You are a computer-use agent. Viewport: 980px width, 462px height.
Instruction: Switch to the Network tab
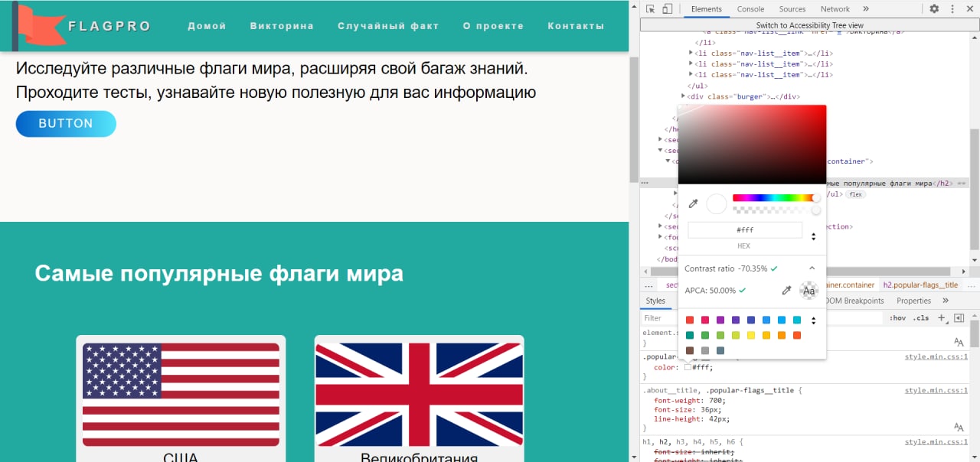point(835,9)
